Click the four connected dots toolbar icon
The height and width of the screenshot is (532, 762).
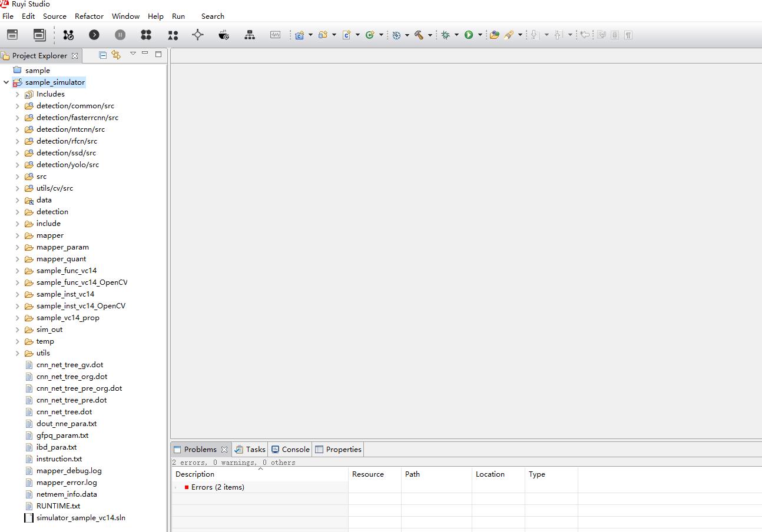pyautogui.click(x=146, y=35)
